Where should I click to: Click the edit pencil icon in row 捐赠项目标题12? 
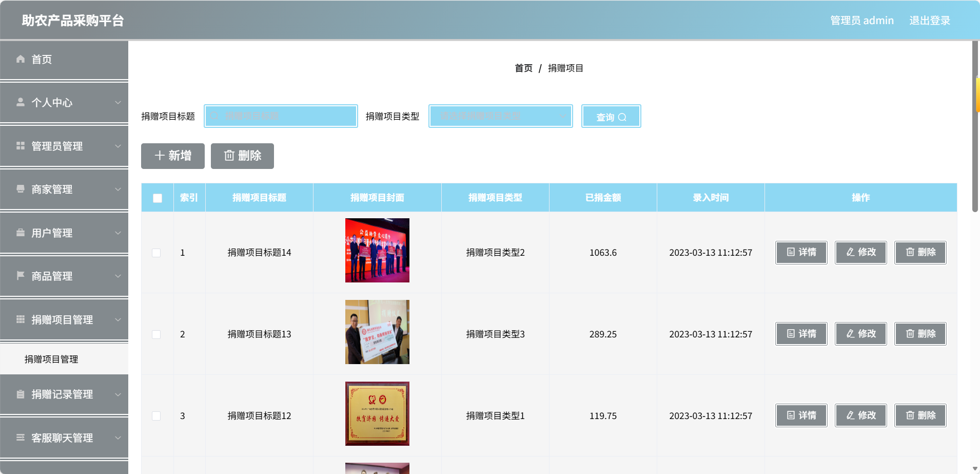[850, 415]
